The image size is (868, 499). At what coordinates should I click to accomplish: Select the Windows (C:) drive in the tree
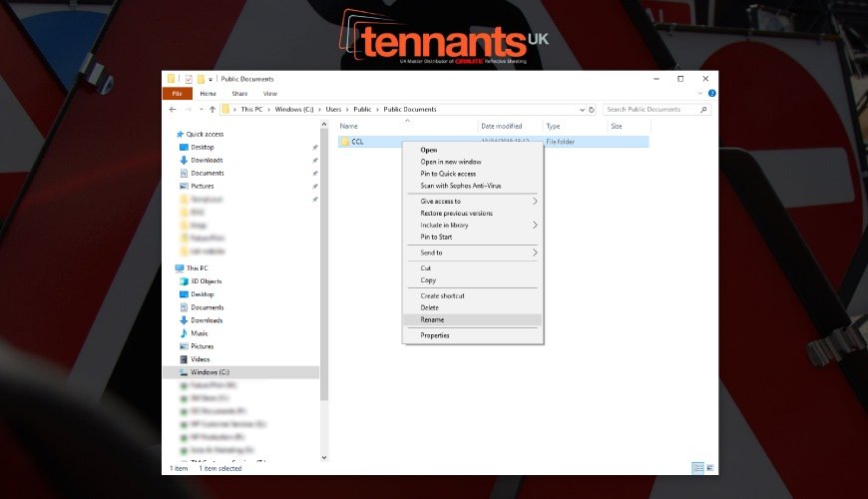(241, 372)
